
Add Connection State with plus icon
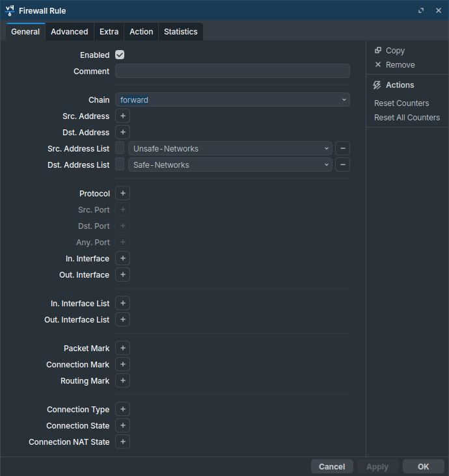[x=122, y=426]
